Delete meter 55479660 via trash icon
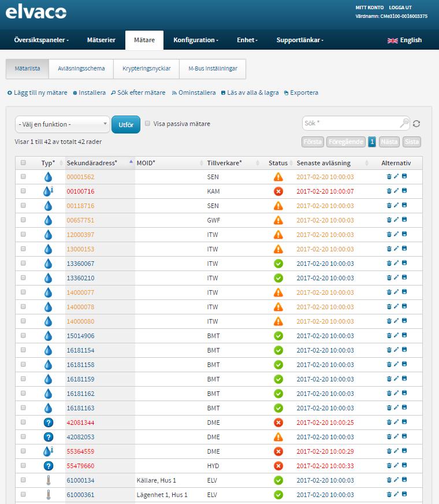Screen dimensions: 439x504 pyautogui.click(x=389, y=465)
